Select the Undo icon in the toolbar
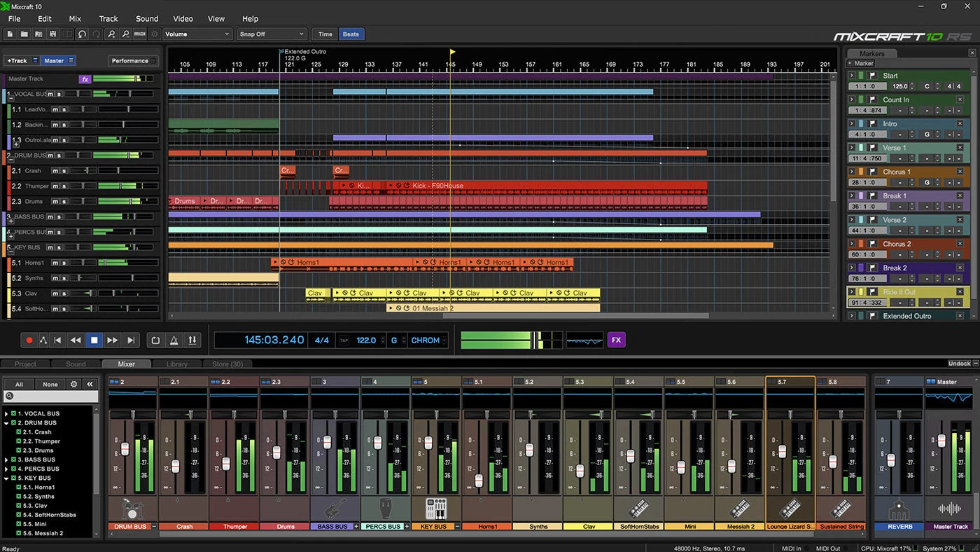 (83, 34)
